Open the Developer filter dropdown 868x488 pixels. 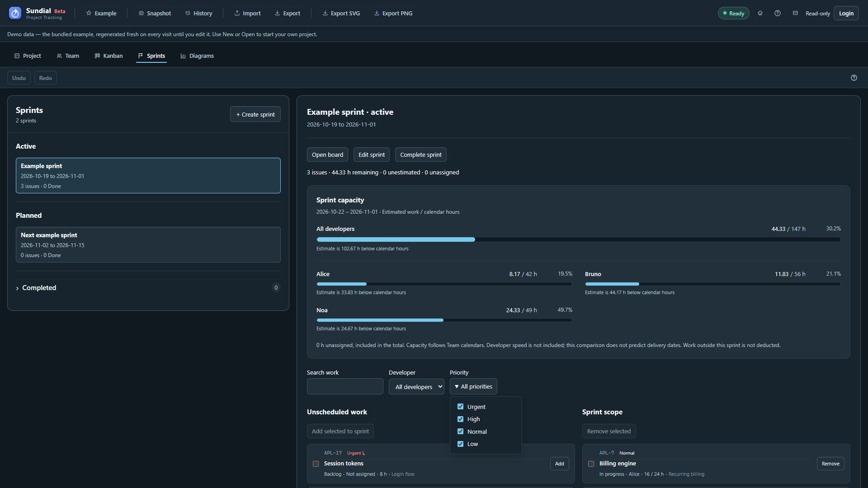pyautogui.click(x=416, y=387)
